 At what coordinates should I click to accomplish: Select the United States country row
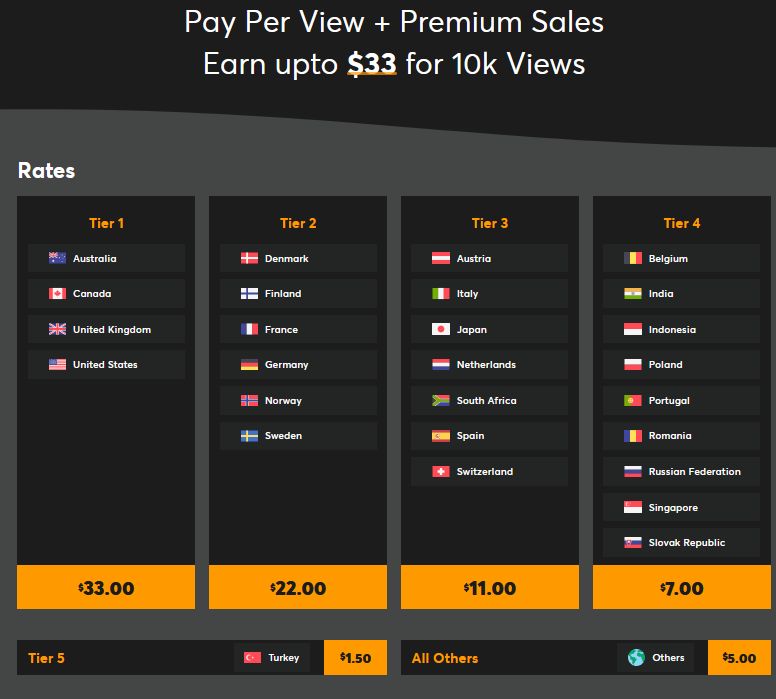106,365
